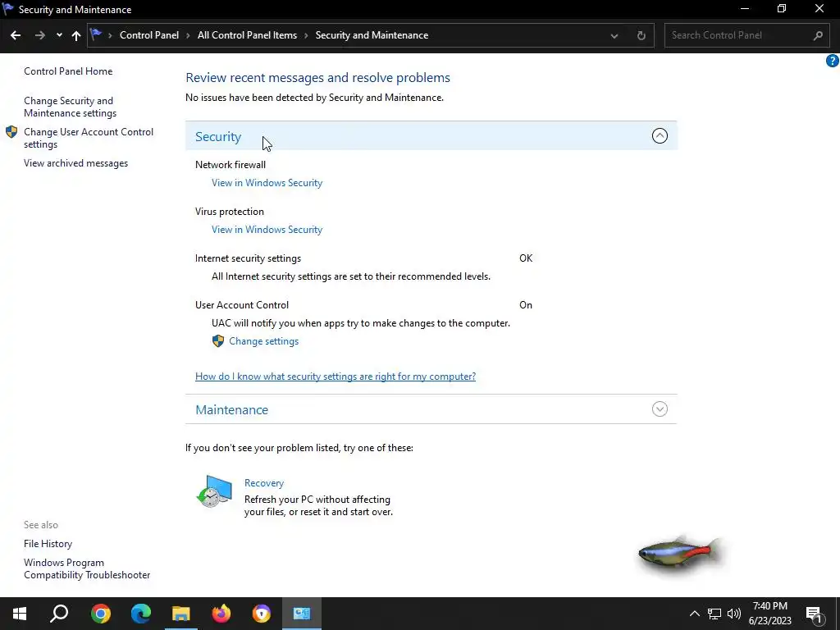The height and width of the screenshot is (630, 840).
Task: Click the Network firewall label
Action: pos(231,164)
